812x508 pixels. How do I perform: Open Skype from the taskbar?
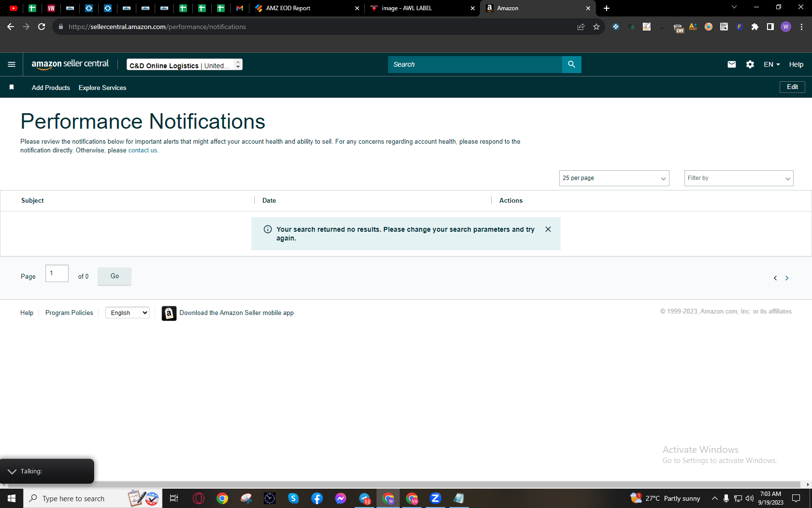(293, 498)
